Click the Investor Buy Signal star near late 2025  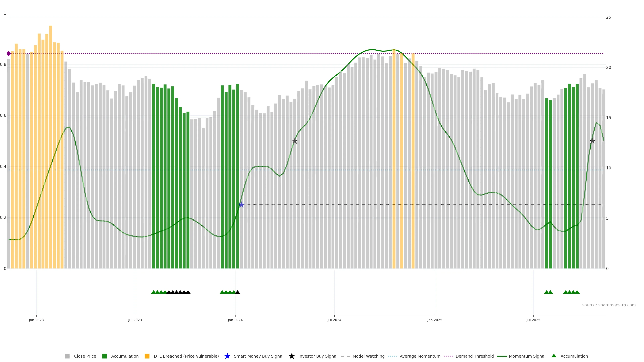[x=592, y=141]
